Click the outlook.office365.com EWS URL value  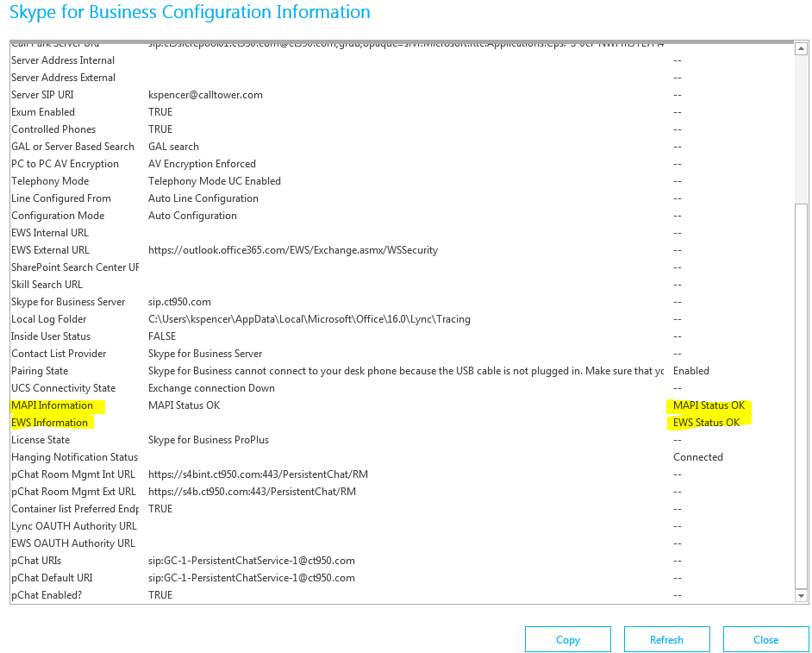tap(293, 250)
